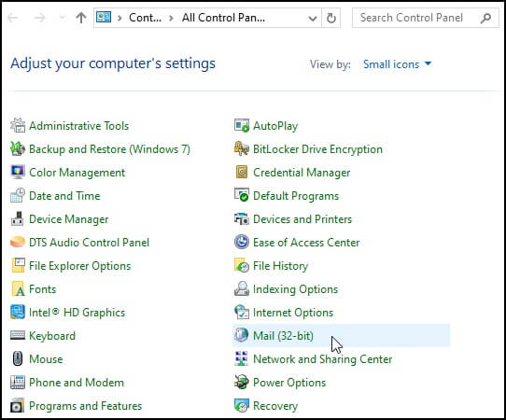The width and height of the screenshot is (506, 420).
Task: Click the Programs and Features icon
Action: point(18,406)
